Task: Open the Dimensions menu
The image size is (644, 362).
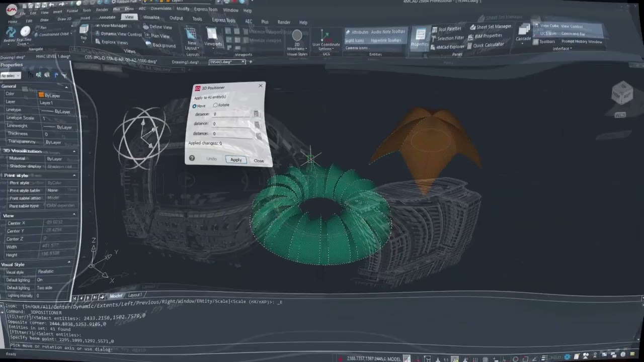Action: (161, 9)
